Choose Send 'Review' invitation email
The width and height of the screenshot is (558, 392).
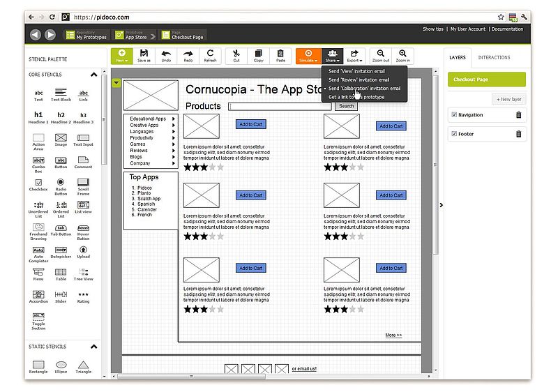pyautogui.click(x=359, y=80)
